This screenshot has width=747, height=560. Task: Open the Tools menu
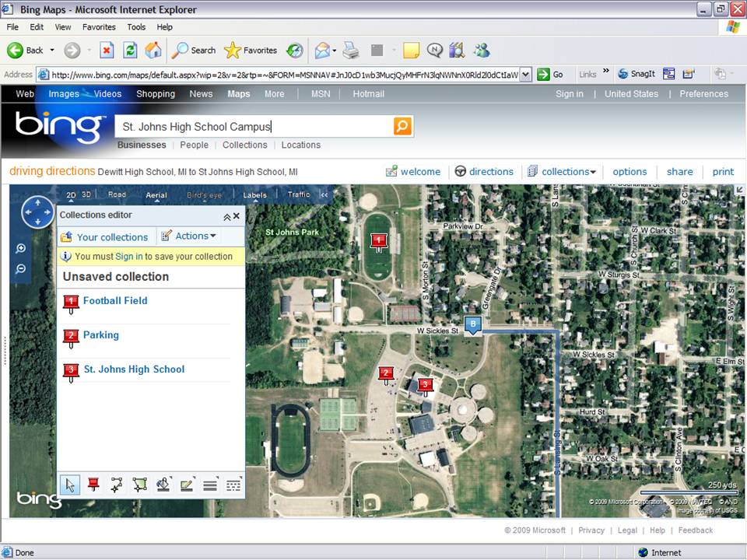[136, 27]
